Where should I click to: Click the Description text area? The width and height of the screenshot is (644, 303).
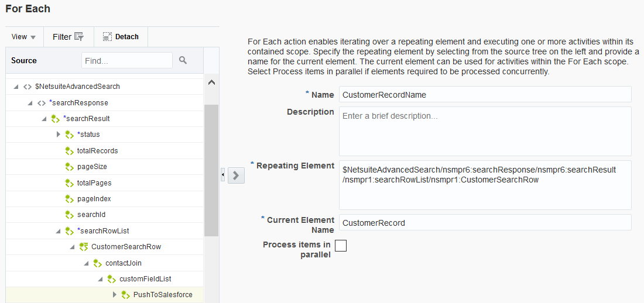click(x=485, y=131)
